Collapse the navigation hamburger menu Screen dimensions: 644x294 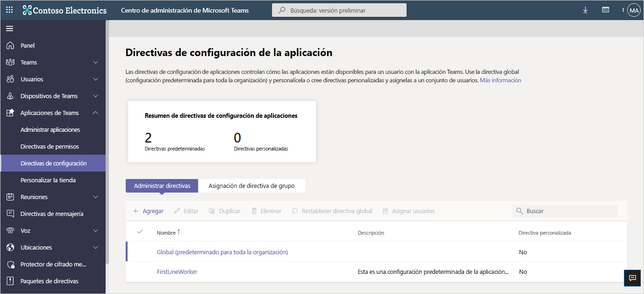(x=9, y=29)
